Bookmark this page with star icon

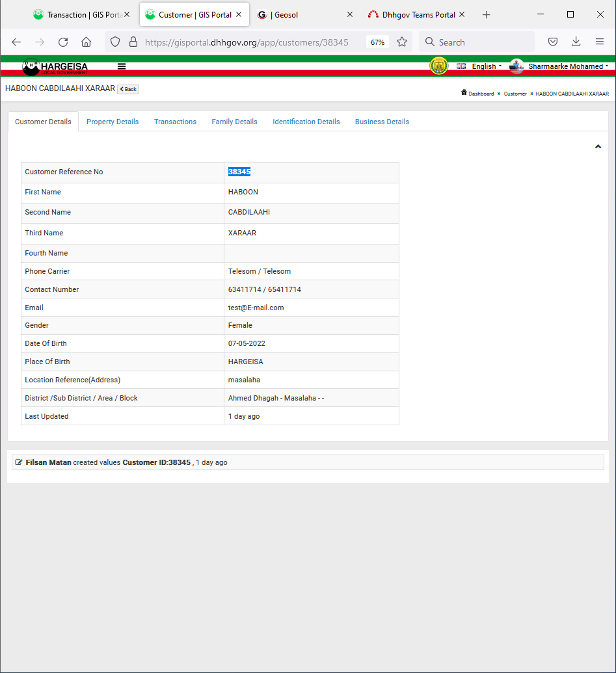click(x=402, y=42)
